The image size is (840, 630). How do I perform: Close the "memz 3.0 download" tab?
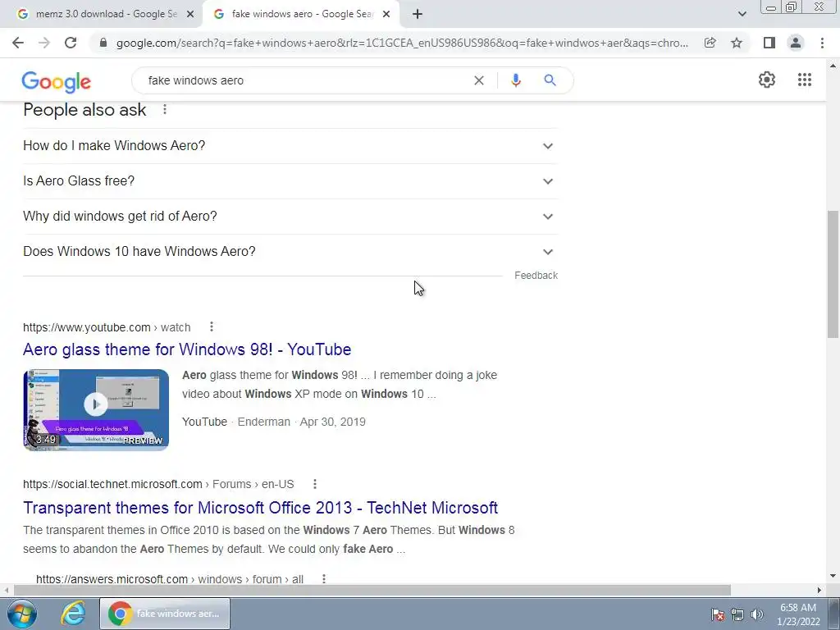coord(190,15)
